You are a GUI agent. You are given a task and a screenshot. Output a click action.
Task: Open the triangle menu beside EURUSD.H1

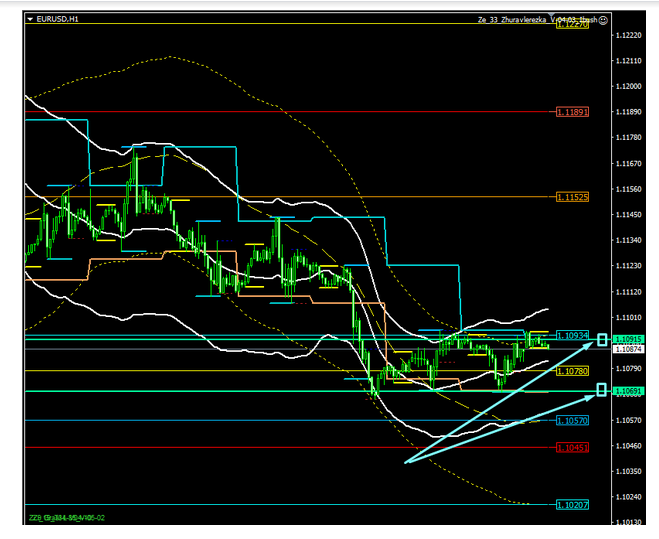[29, 19]
